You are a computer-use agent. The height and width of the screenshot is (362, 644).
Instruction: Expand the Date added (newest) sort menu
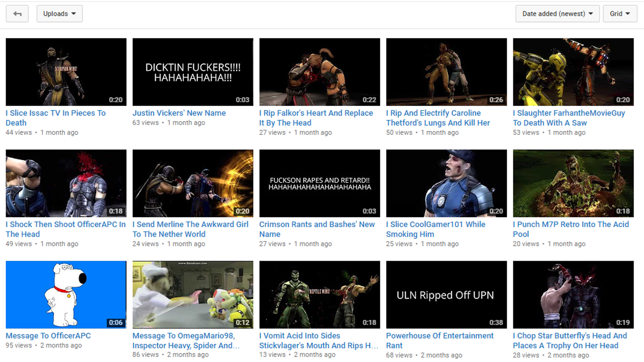pyautogui.click(x=557, y=14)
